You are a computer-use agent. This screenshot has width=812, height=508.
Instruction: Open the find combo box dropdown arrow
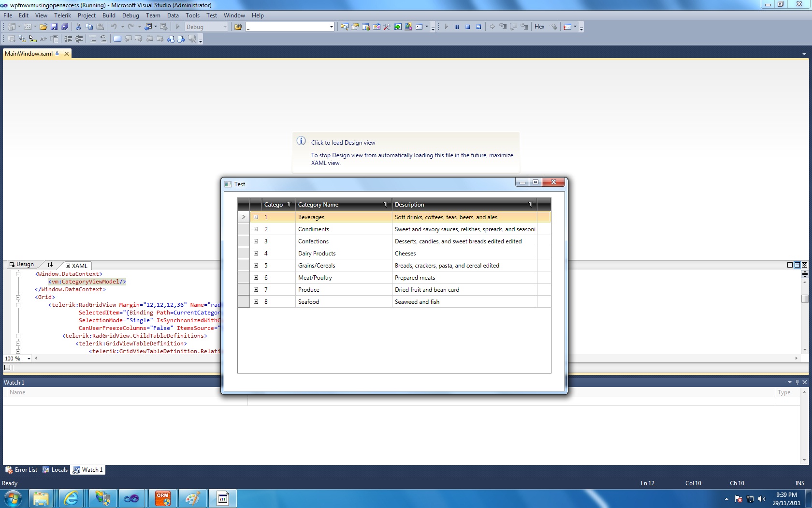[x=331, y=27]
